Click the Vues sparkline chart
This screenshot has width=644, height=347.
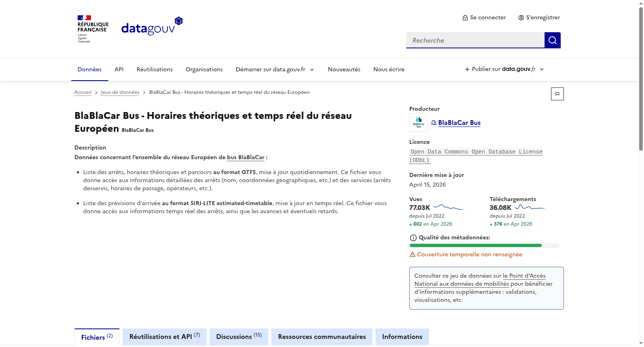tap(449, 208)
